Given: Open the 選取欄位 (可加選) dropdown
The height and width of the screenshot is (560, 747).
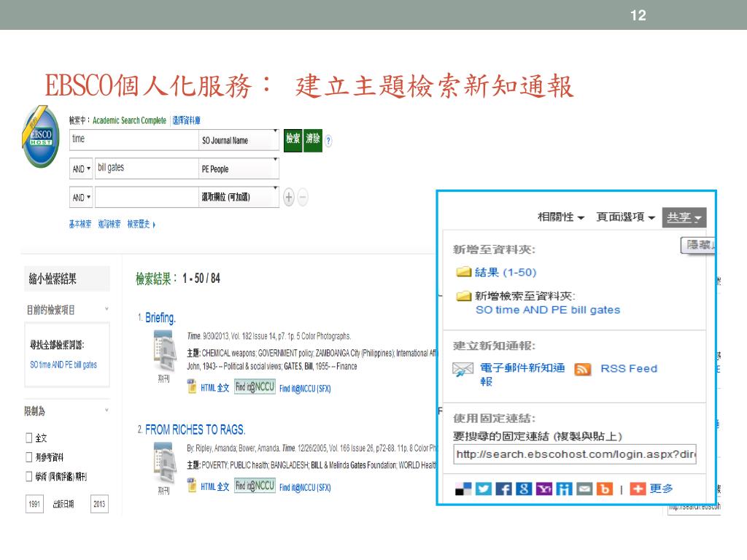Looking at the screenshot, I should coord(239,197).
